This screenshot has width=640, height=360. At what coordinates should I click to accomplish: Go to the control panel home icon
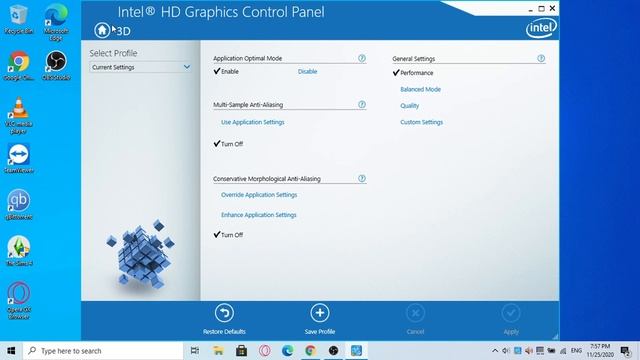(x=102, y=30)
